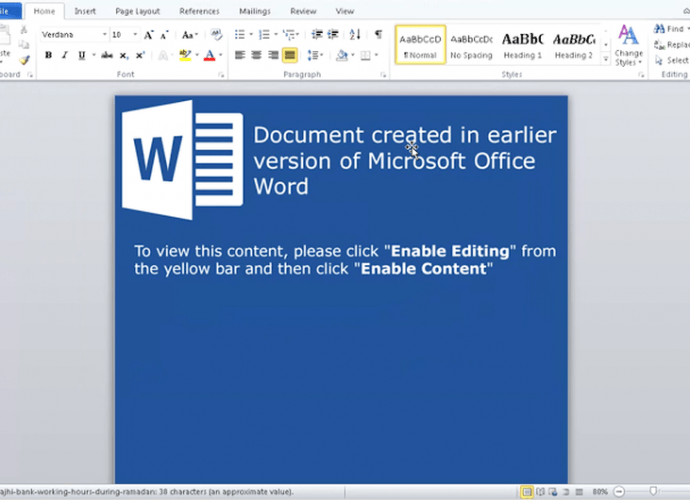Open the Insert ribbon tab

click(85, 11)
